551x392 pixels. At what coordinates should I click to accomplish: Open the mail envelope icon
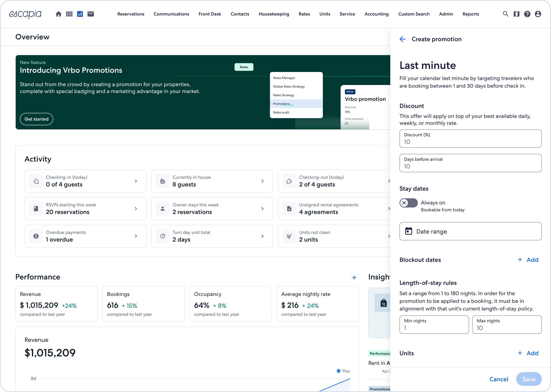point(91,14)
